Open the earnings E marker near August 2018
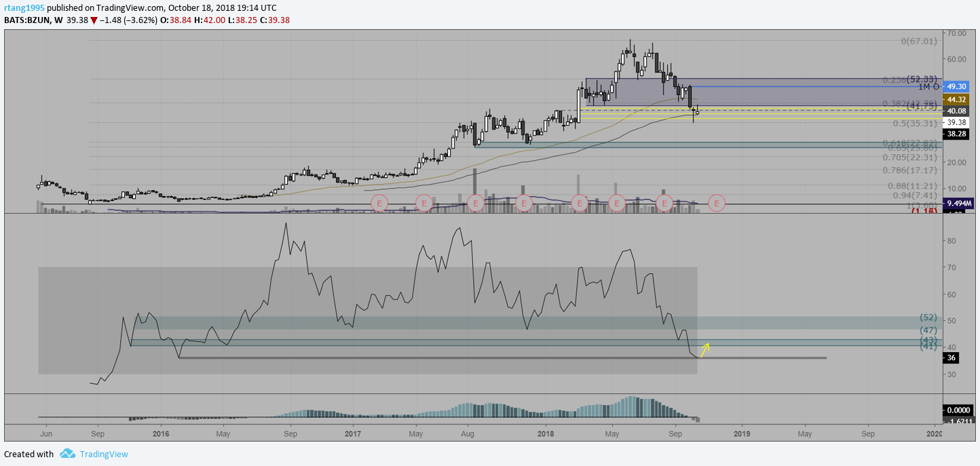 664,202
